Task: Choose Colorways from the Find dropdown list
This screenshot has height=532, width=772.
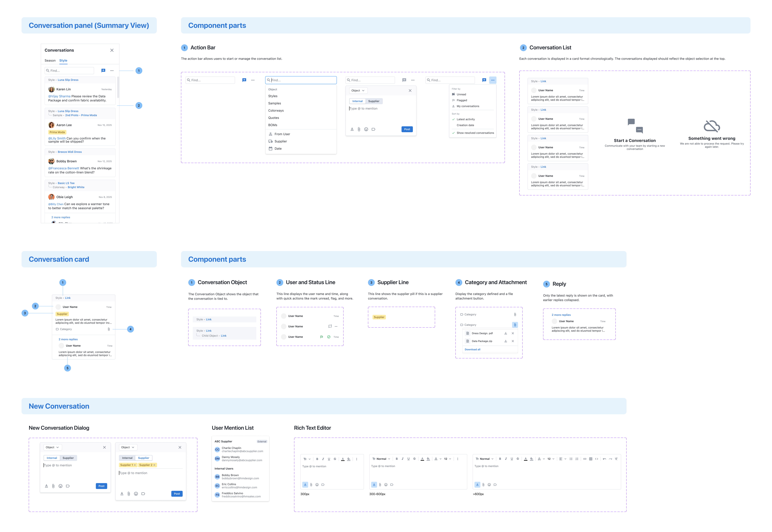Action: [276, 111]
